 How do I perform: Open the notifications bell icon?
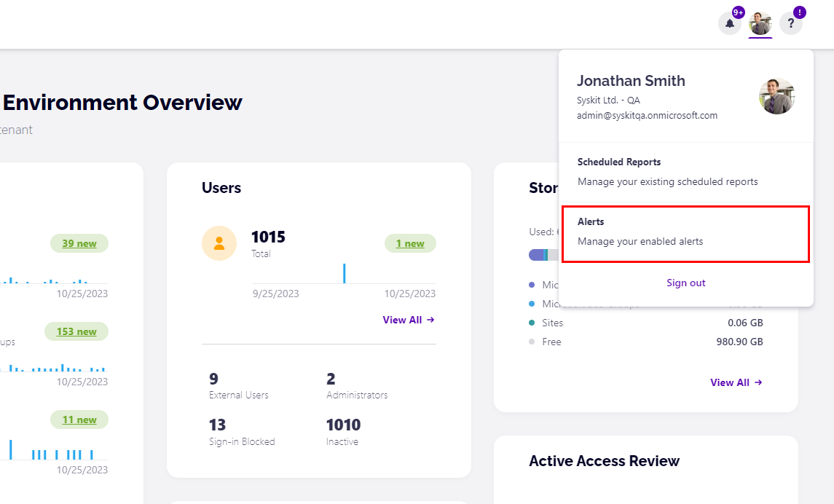pyautogui.click(x=729, y=23)
